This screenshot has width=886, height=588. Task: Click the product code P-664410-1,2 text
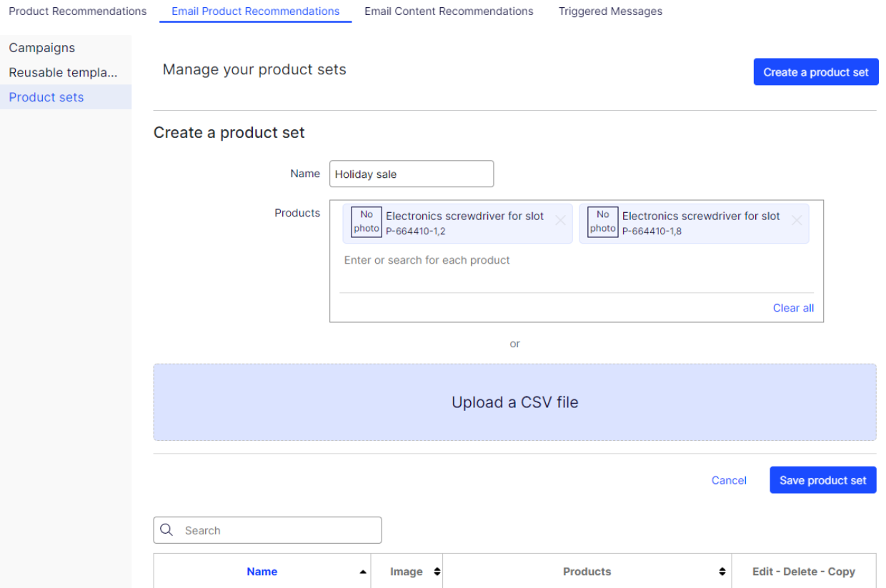[x=416, y=231]
